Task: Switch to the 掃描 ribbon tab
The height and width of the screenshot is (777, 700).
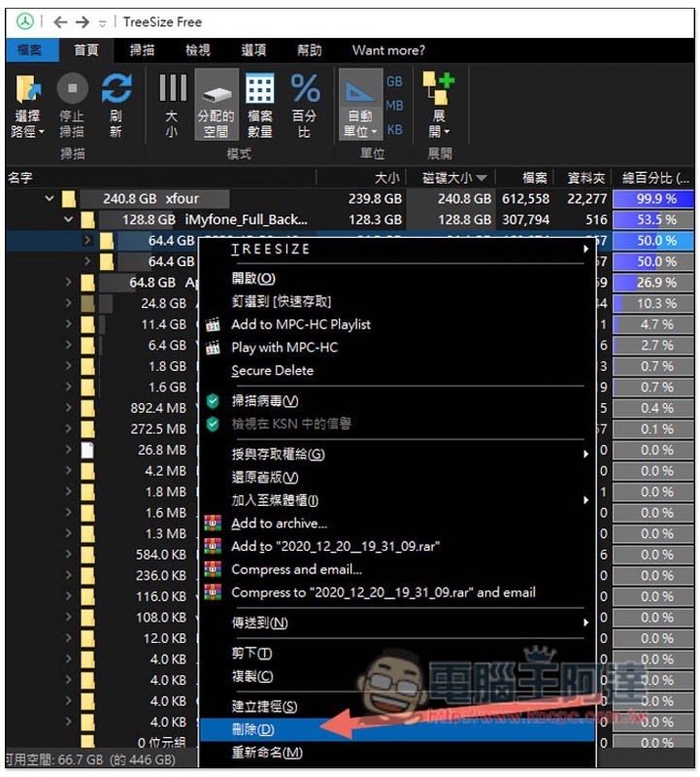Action: point(142,51)
